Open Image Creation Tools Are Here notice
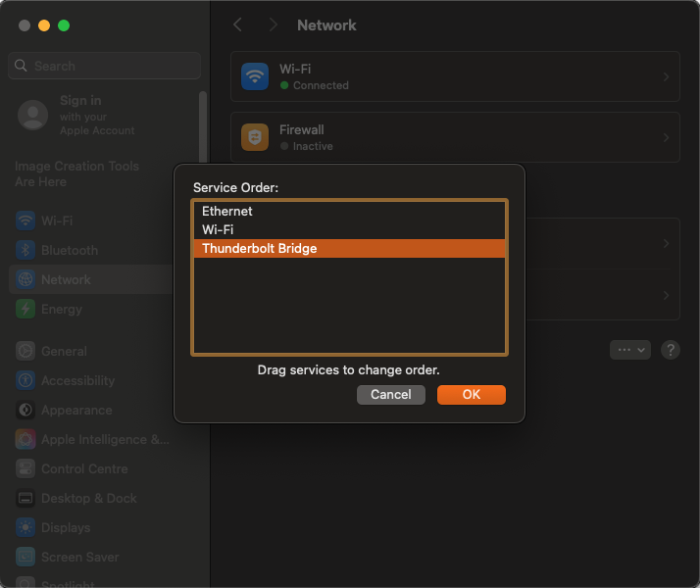The height and width of the screenshot is (588, 700). pyautogui.click(x=76, y=174)
